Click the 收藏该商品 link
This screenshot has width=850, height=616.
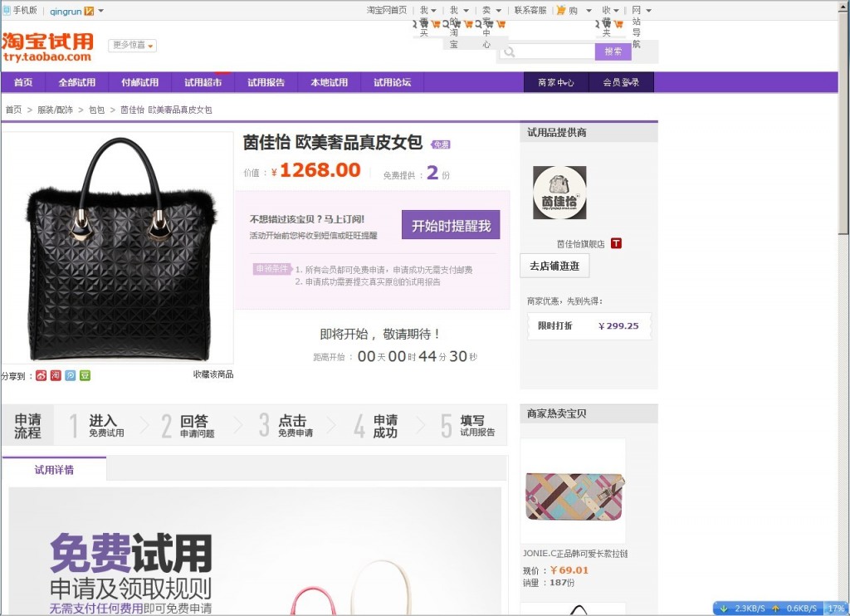(213, 374)
